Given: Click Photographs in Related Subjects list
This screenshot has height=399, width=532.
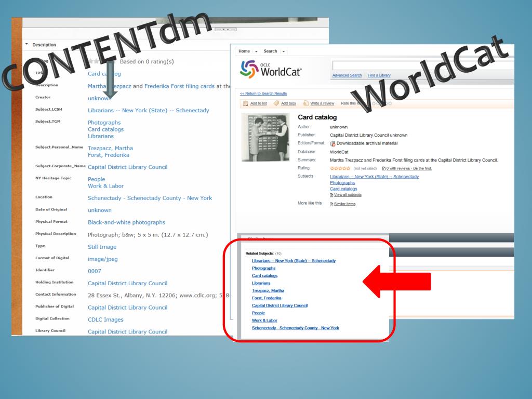Looking at the screenshot, I should tap(263, 269).
